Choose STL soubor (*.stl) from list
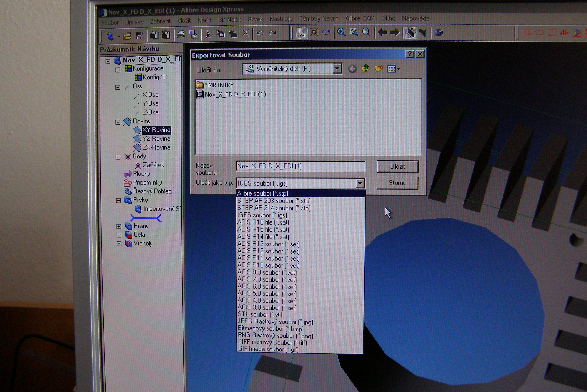The width and height of the screenshot is (587, 392). 260,314
